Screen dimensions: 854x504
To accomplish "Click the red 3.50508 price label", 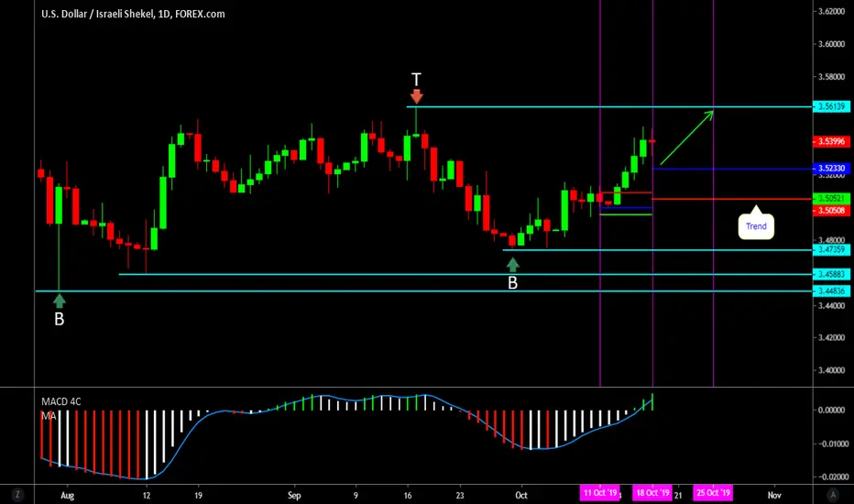I will click(831, 211).
